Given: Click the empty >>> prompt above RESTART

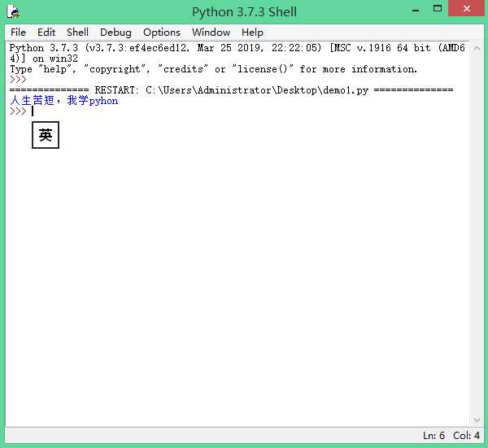Looking at the screenshot, I should [18, 80].
